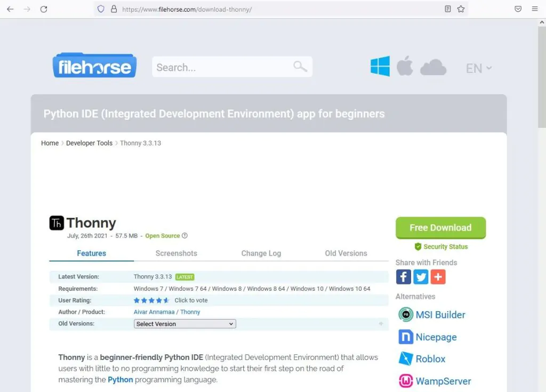Open more sharing options plus icon

pyautogui.click(x=438, y=277)
